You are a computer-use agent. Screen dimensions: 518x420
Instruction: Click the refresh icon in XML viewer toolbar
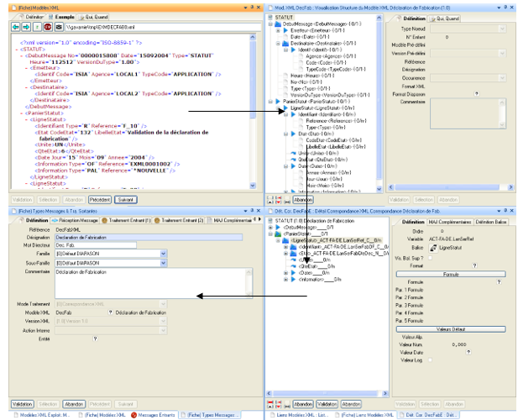(36, 26)
